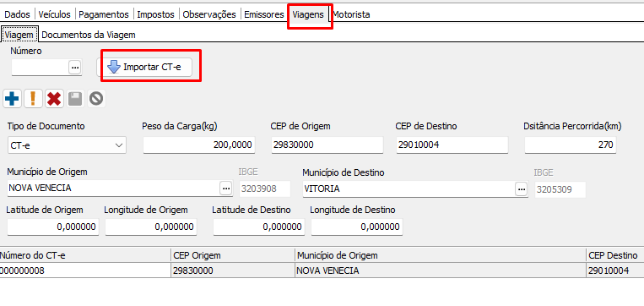The width and height of the screenshot is (644, 306).
Task: Go to the Motorista tab
Action: tap(351, 14)
